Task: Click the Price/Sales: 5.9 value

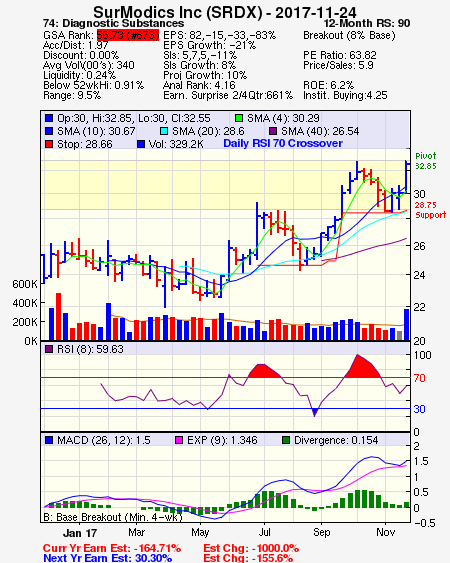Action: pyautogui.click(x=338, y=65)
